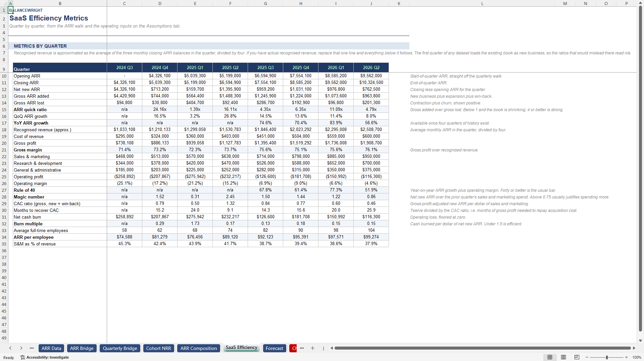Select row 15 header
Viewport: 644px width, 361px height.
pos(4,109)
